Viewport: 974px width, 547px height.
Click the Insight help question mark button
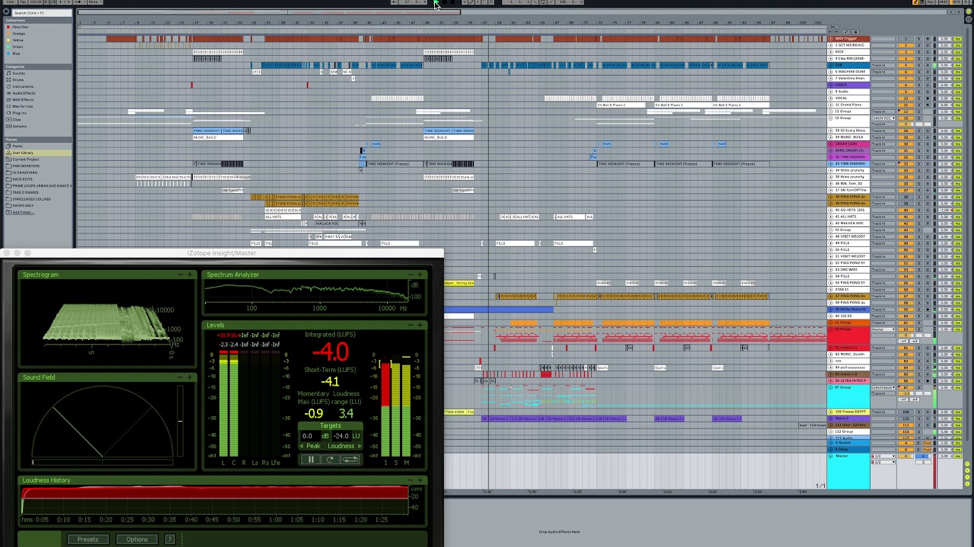pyautogui.click(x=170, y=539)
